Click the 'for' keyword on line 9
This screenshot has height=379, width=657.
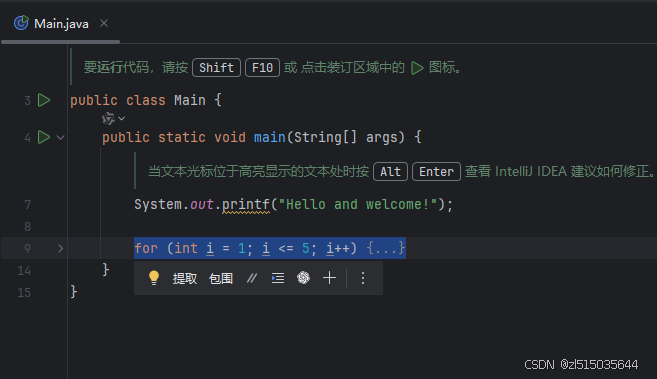coord(146,248)
